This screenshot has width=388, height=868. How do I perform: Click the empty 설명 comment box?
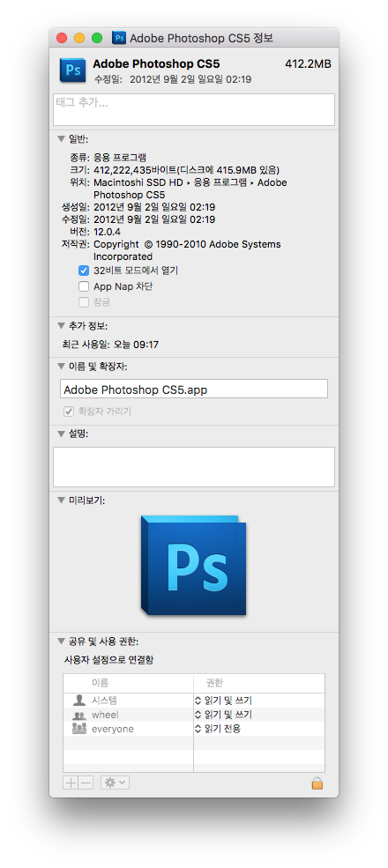[x=193, y=467]
